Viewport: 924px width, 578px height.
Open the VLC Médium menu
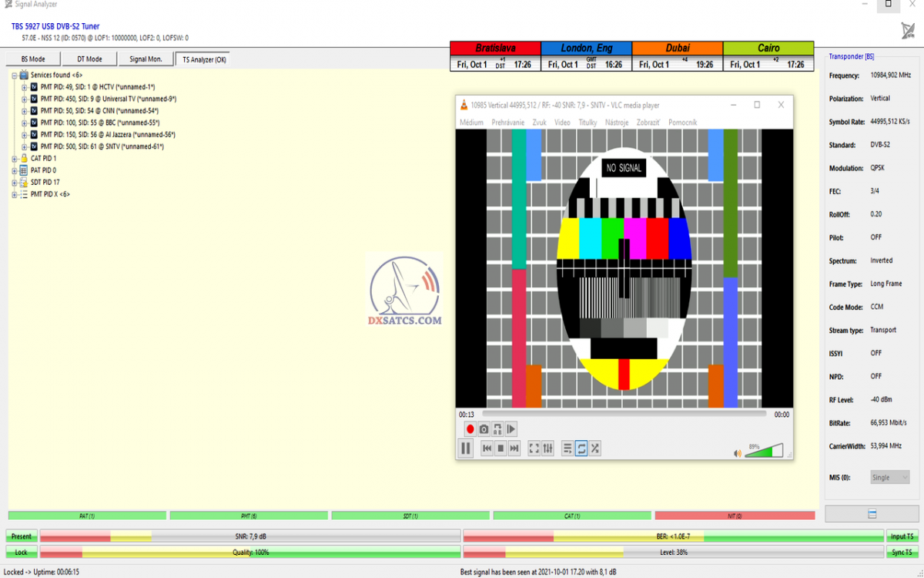(471, 123)
